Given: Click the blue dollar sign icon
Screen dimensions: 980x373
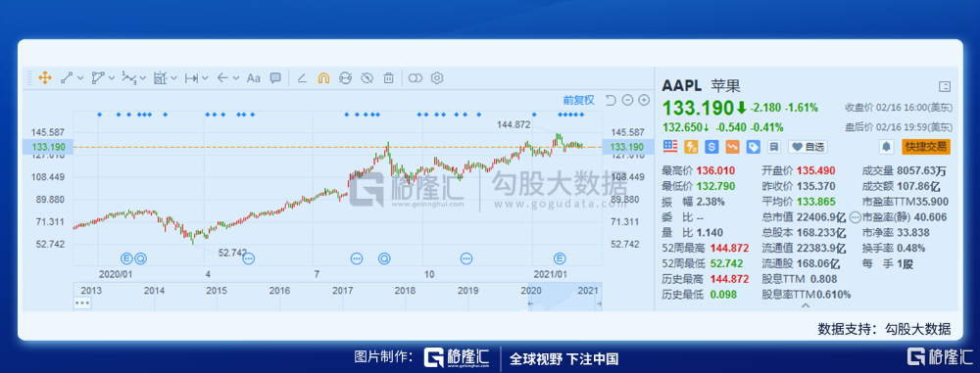Looking at the screenshot, I should pyautogui.click(x=711, y=147).
